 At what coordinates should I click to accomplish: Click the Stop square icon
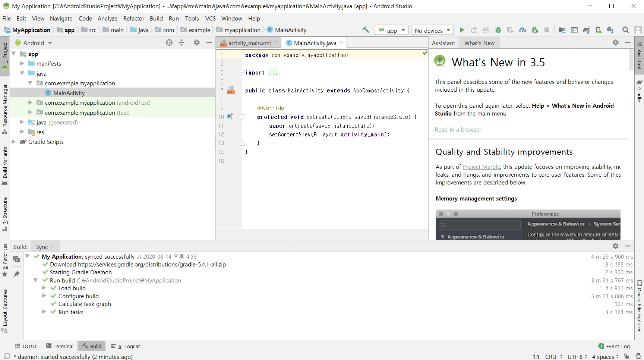(x=547, y=30)
